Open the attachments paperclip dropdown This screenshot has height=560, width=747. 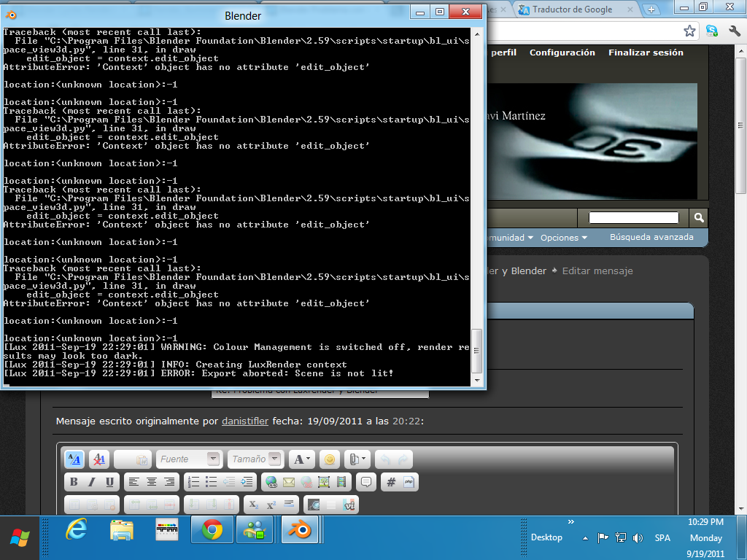(x=357, y=459)
